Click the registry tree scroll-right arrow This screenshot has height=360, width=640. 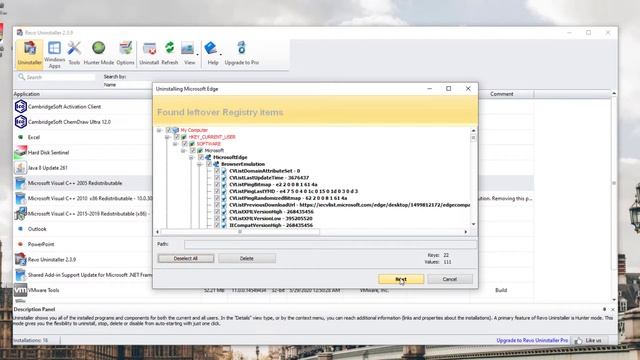click(x=466, y=232)
